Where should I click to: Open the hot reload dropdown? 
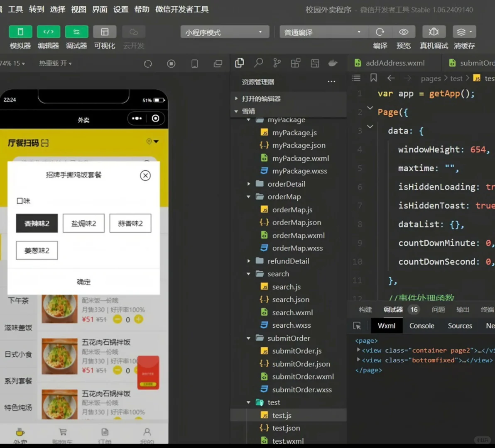pos(55,63)
